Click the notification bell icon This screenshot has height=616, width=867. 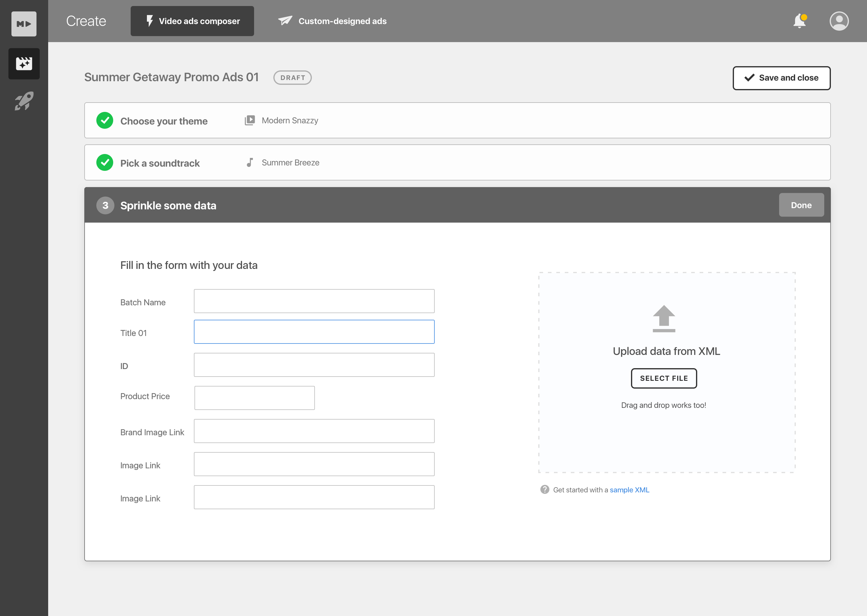tap(800, 21)
